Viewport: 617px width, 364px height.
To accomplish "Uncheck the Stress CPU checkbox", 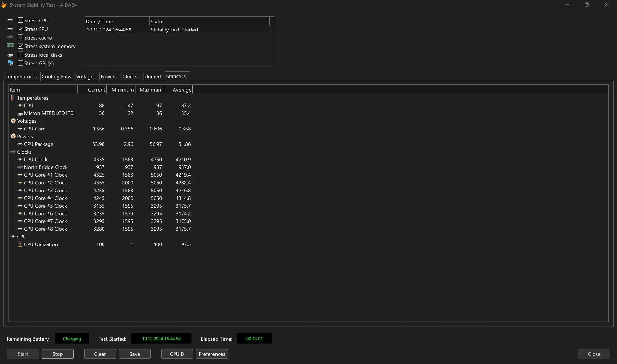I will click(21, 20).
